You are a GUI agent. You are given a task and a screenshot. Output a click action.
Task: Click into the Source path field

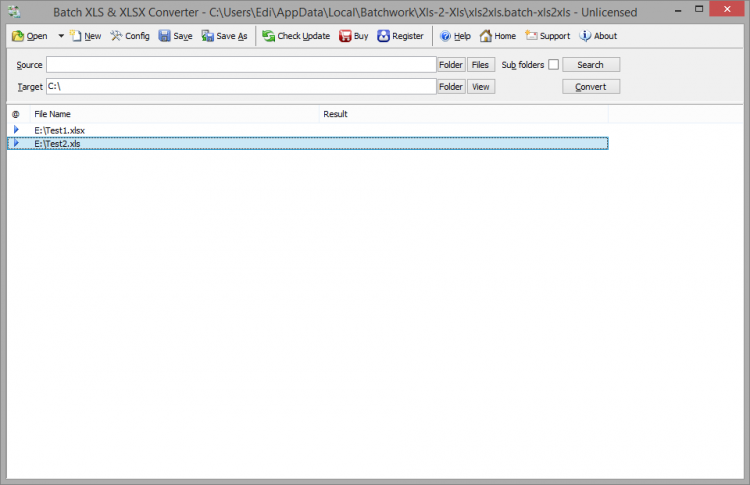241,65
